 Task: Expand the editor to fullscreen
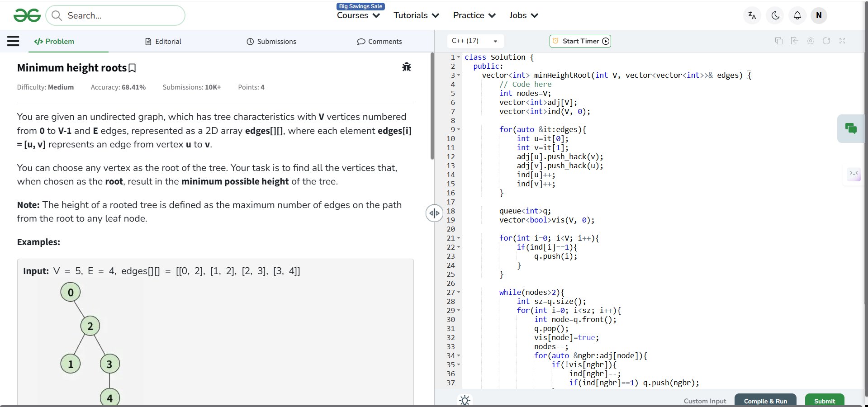[842, 41]
